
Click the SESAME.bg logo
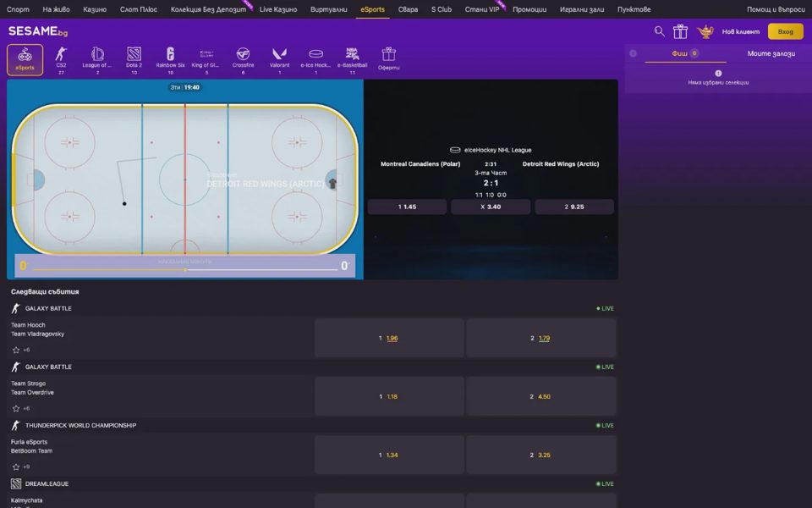[38, 31]
